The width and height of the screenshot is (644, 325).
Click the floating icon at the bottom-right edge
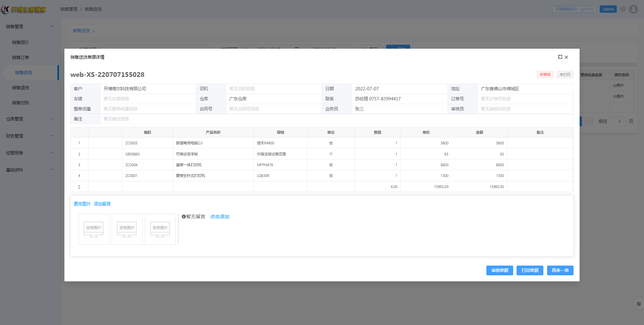click(x=639, y=304)
